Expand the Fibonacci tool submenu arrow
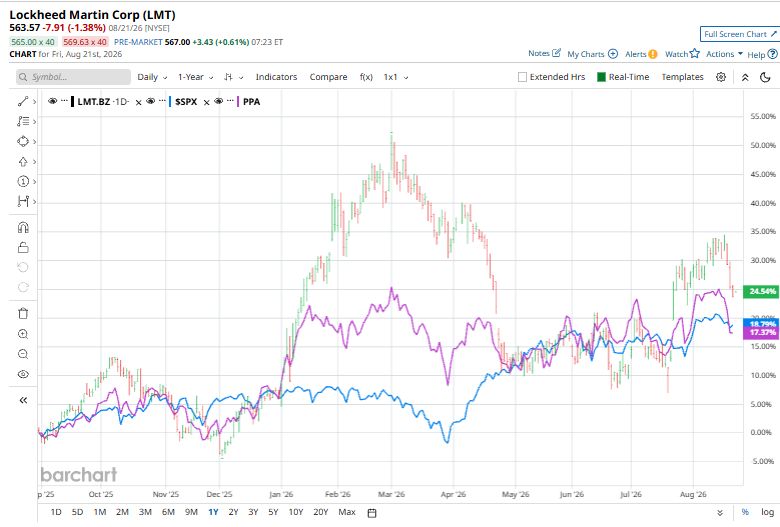The width and height of the screenshot is (780, 527). [34, 121]
